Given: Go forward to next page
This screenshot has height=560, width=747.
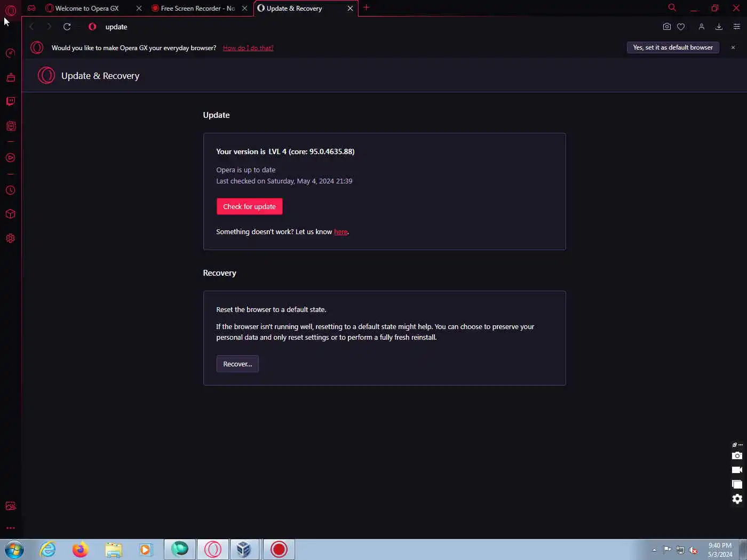Looking at the screenshot, I should pyautogui.click(x=49, y=27).
